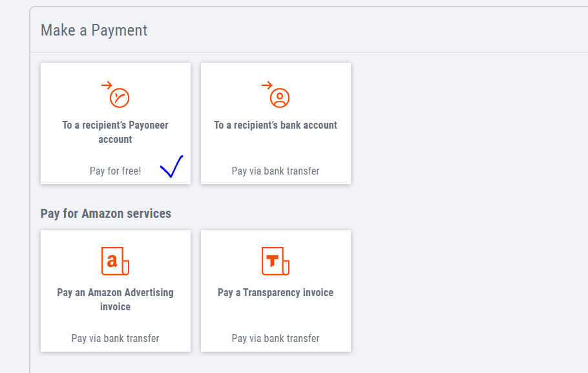Click the word "invoice" on Amazon Advertising card
Screen dimensions: 588x373
pos(115,307)
